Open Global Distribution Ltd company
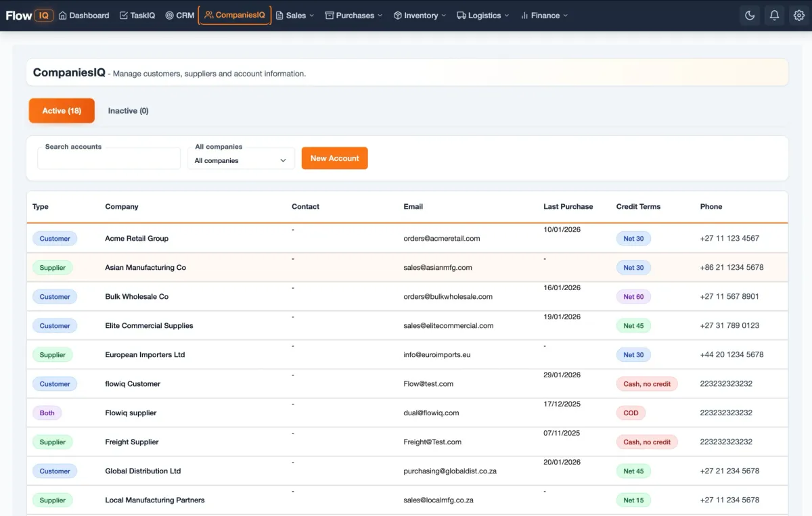The height and width of the screenshot is (516, 812). tap(143, 471)
